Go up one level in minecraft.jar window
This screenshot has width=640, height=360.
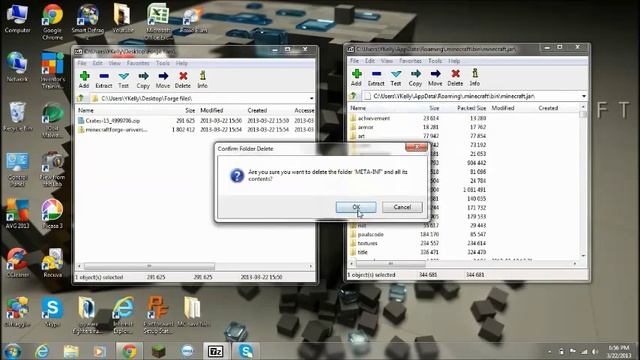[353, 96]
